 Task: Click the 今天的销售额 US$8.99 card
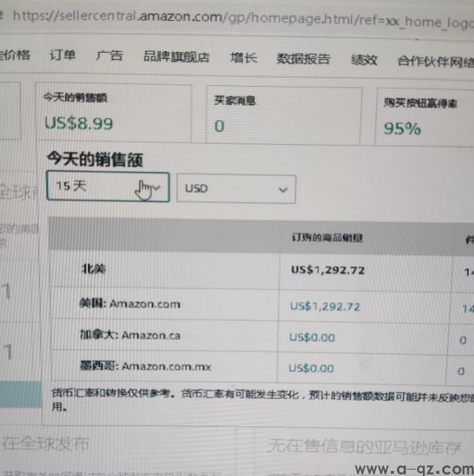click(114, 113)
